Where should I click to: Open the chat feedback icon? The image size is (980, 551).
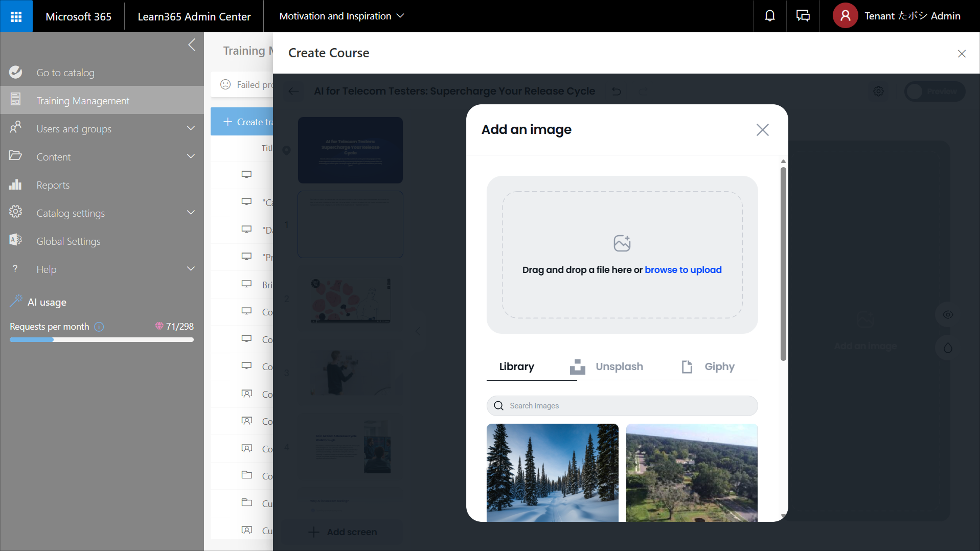point(803,16)
